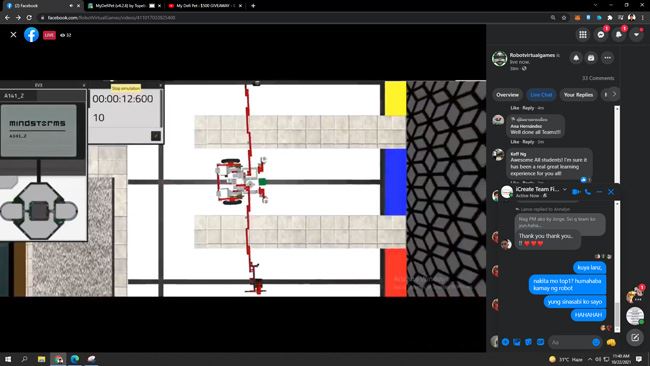Select the Your Replies tab
The image size is (650, 366).
coord(578,95)
